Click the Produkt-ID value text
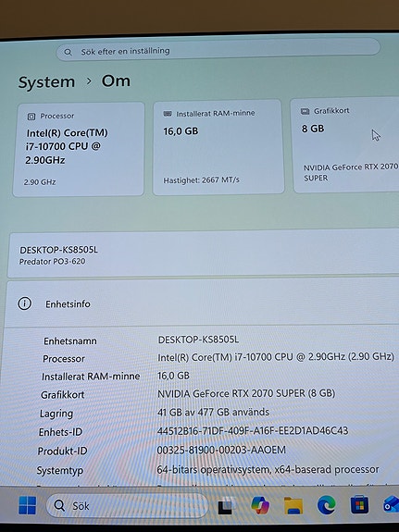This screenshot has width=399, height=532. coord(221,450)
